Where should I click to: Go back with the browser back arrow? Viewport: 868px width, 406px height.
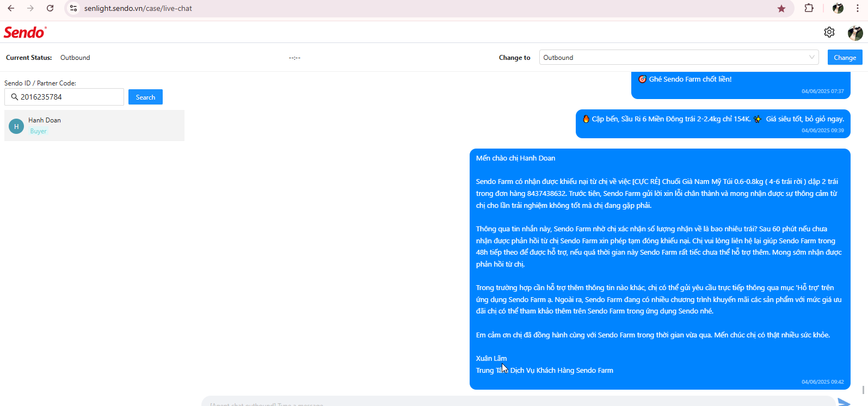click(x=11, y=8)
